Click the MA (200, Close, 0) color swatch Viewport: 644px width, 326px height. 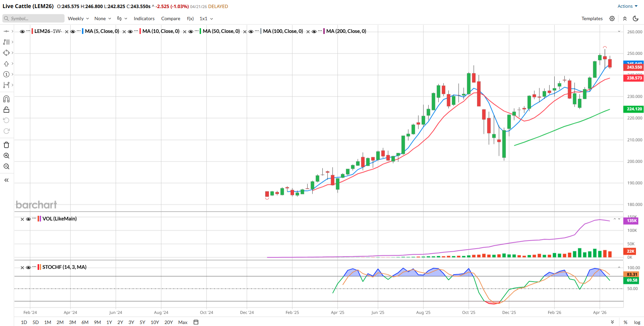click(324, 31)
